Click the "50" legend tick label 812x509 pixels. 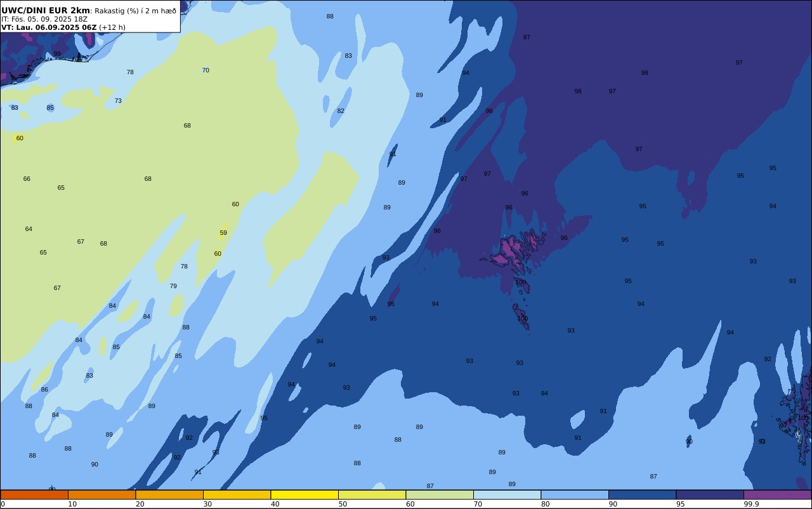(x=343, y=504)
